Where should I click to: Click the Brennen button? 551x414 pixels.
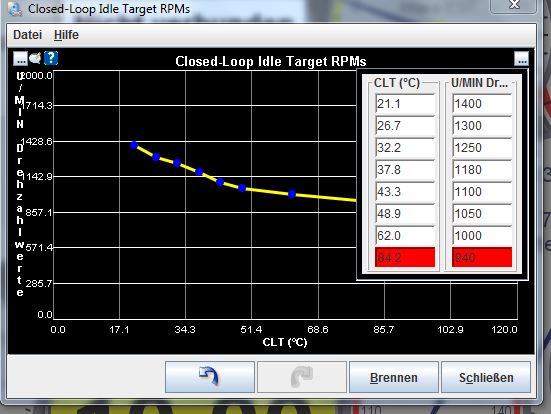[x=394, y=377]
